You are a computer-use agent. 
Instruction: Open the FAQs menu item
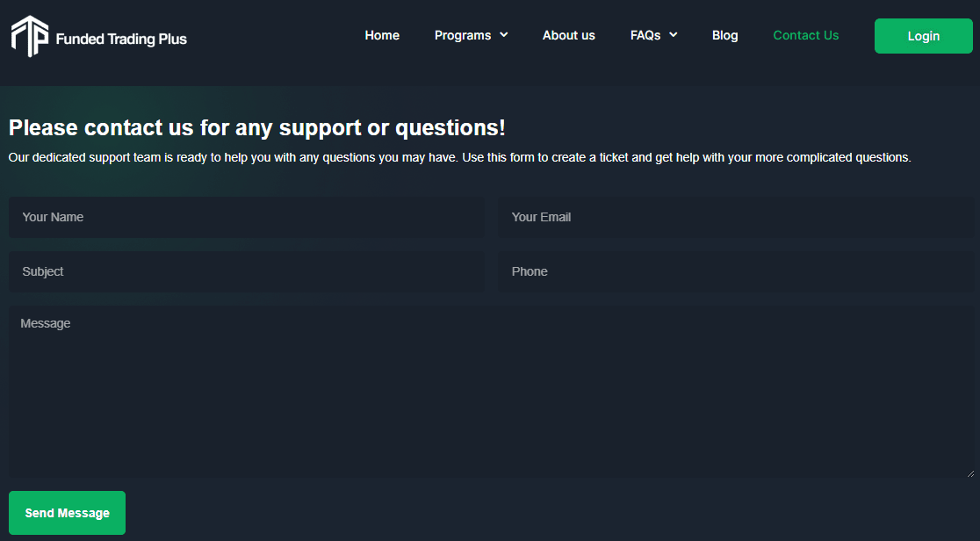(x=645, y=36)
